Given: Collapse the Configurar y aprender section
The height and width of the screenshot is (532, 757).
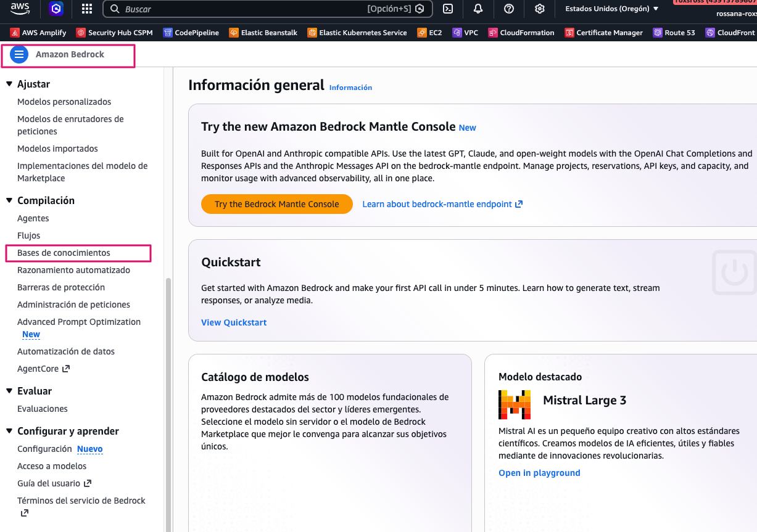Looking at the screenshot, I should 9,431.
